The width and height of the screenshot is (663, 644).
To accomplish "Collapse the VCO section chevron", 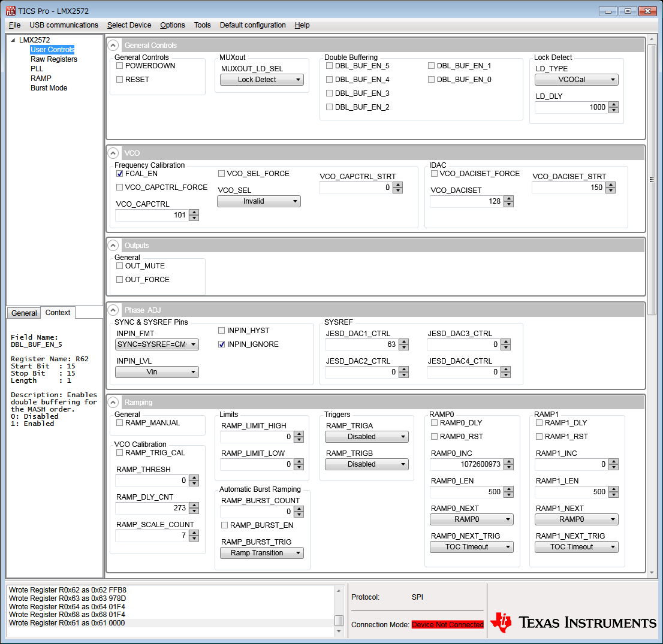I will 113,153.
